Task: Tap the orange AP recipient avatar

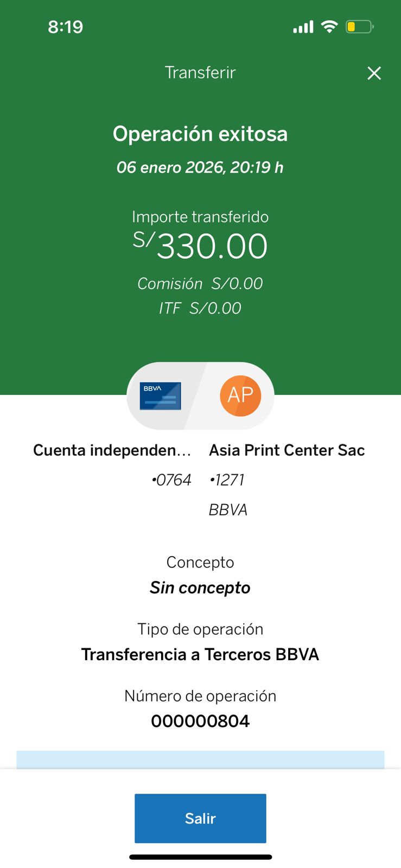Action: [x=240, y=395]
